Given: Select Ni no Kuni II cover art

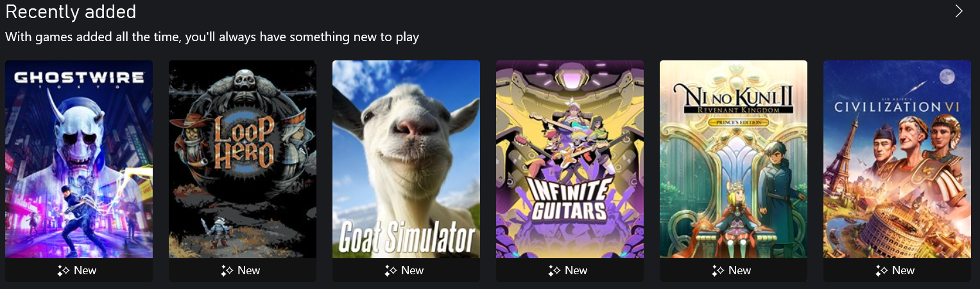Looking at the screenshot, I should coord(734,159).
